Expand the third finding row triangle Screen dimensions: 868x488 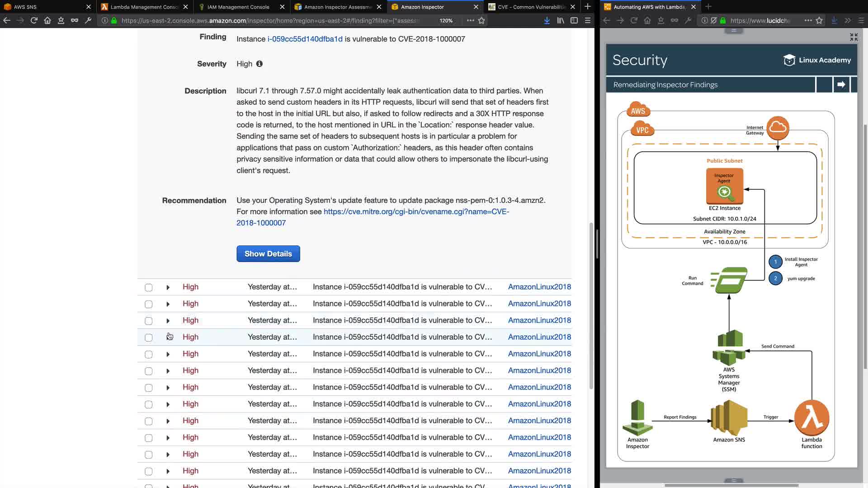[x=168, y=321]
